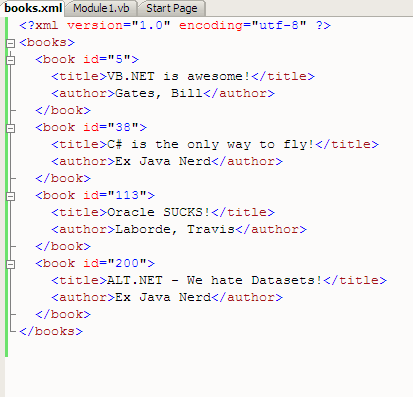The height and width of the screenshot is (397, 413).
Task: Collapse the book id="38" node
Action: coord(11,128)
